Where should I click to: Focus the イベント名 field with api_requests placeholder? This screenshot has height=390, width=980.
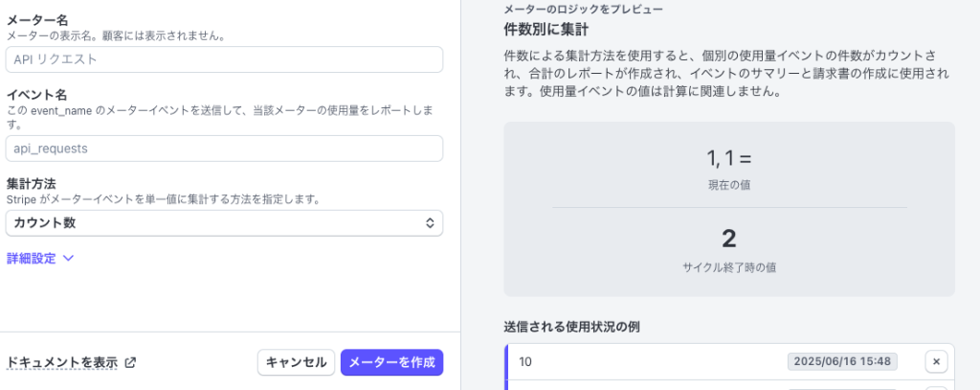(x=224, y=149)
